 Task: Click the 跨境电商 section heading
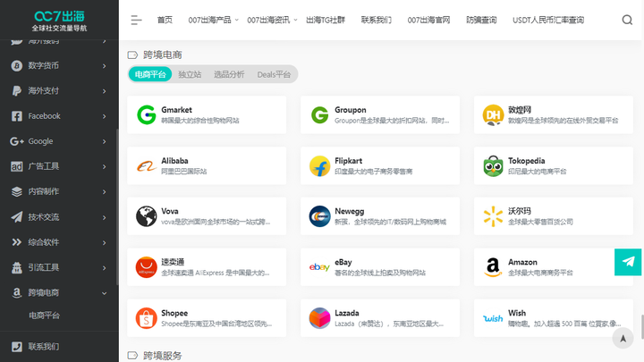click(162, 55)
